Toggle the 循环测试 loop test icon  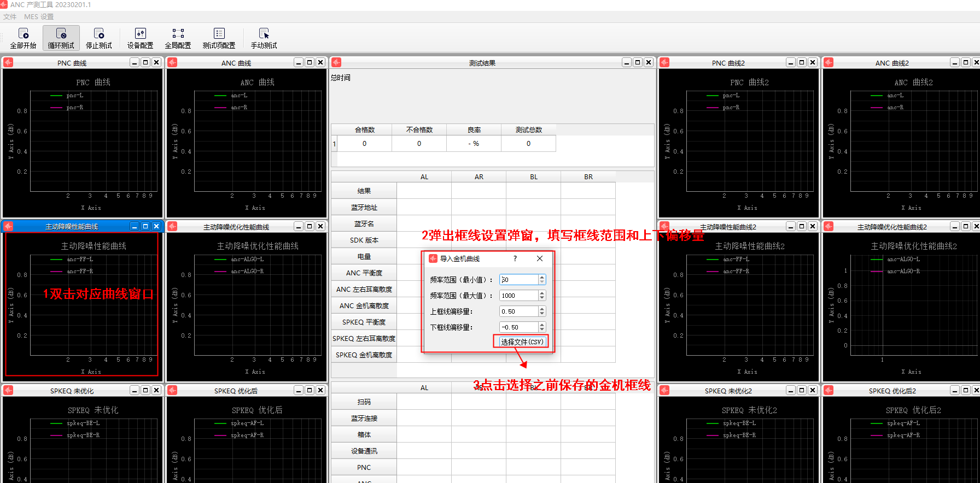coord(61,38)
